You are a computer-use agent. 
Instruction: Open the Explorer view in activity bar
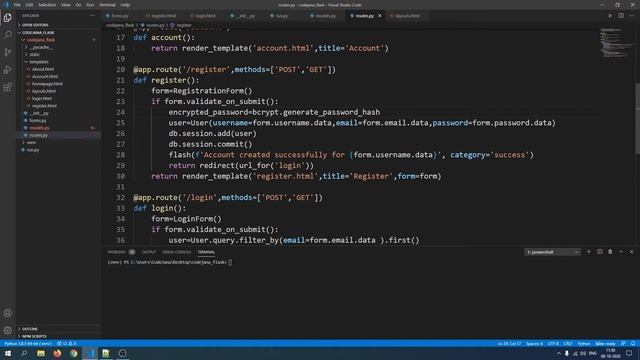click(7, 18)
